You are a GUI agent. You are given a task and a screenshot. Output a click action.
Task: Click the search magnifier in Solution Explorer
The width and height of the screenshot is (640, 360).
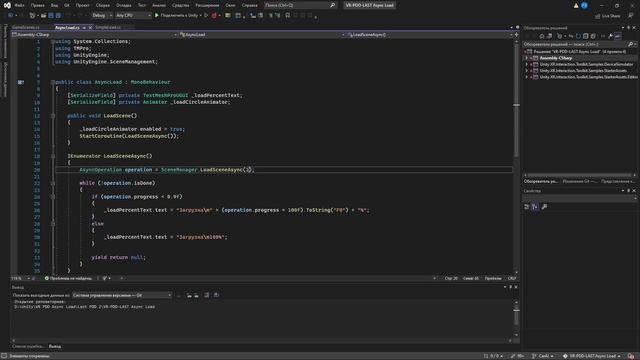pos(630,44)
